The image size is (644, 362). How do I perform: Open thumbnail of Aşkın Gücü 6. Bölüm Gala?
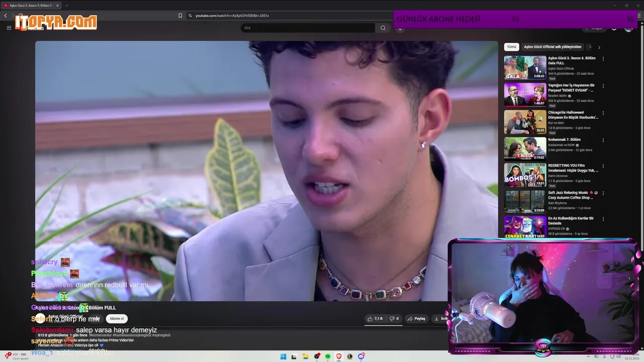pos(525,67)
